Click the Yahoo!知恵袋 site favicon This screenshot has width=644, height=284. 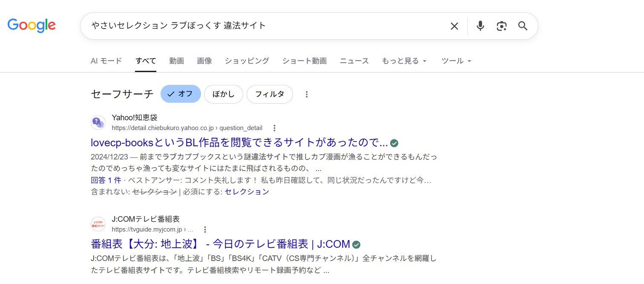tap(98, 123)
